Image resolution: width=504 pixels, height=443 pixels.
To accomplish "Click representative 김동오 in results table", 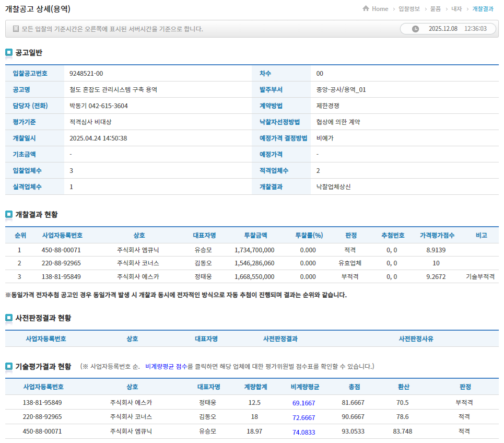I will [203, 263].
